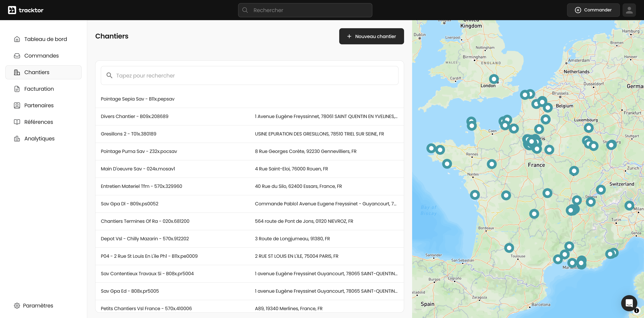Open Tableau de bord menu

44,39
